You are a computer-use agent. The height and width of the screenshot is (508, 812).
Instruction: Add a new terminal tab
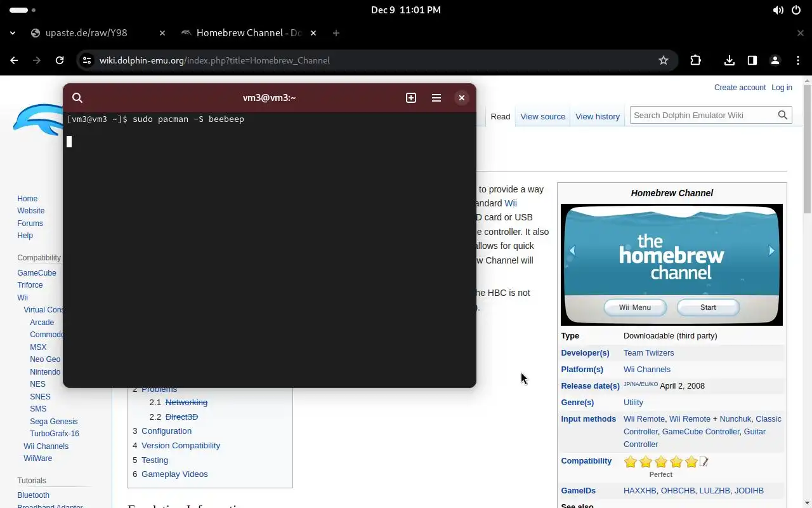(411, 98)
